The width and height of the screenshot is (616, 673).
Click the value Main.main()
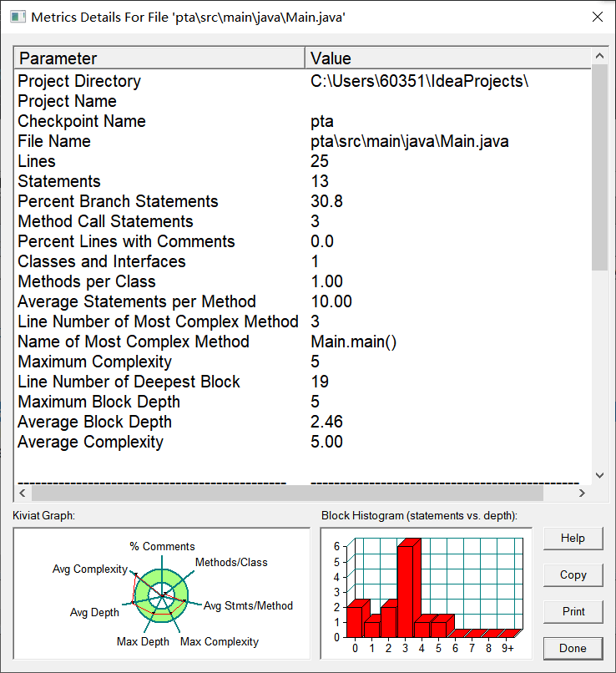(x=353, y=342)
